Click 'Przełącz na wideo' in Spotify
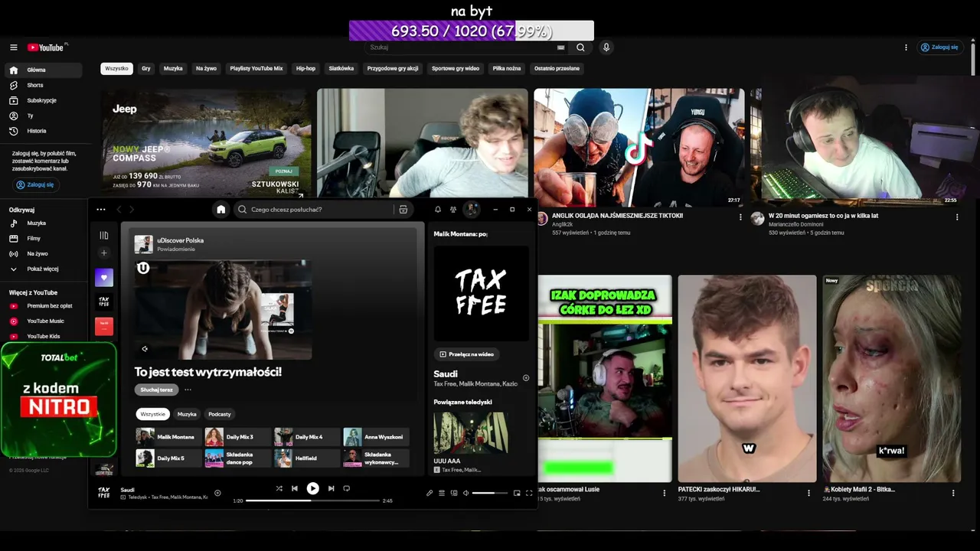The height and width of the screenshot is (551, 980). [x=467, y=354]
